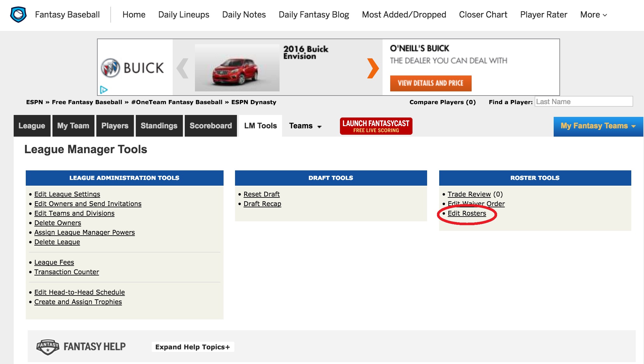Switch to the My Team tab
Viewport: 644px width, 364px height.
coord(73,126)
